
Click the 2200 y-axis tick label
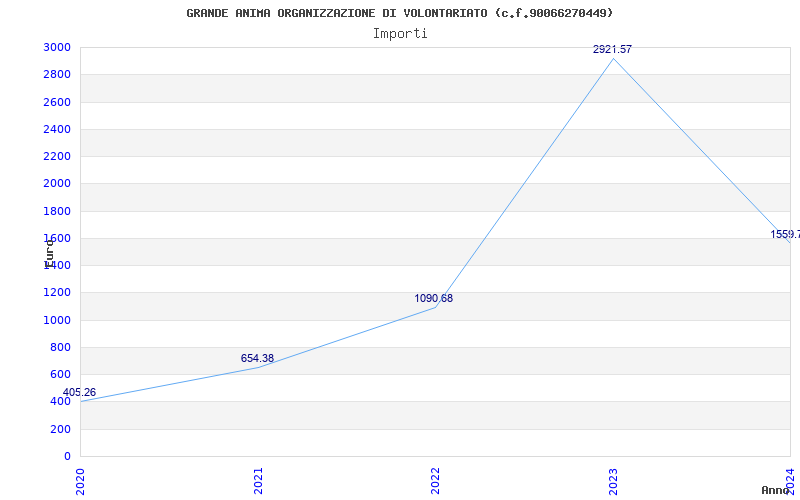pyautogui.click(x=57, y=156)
